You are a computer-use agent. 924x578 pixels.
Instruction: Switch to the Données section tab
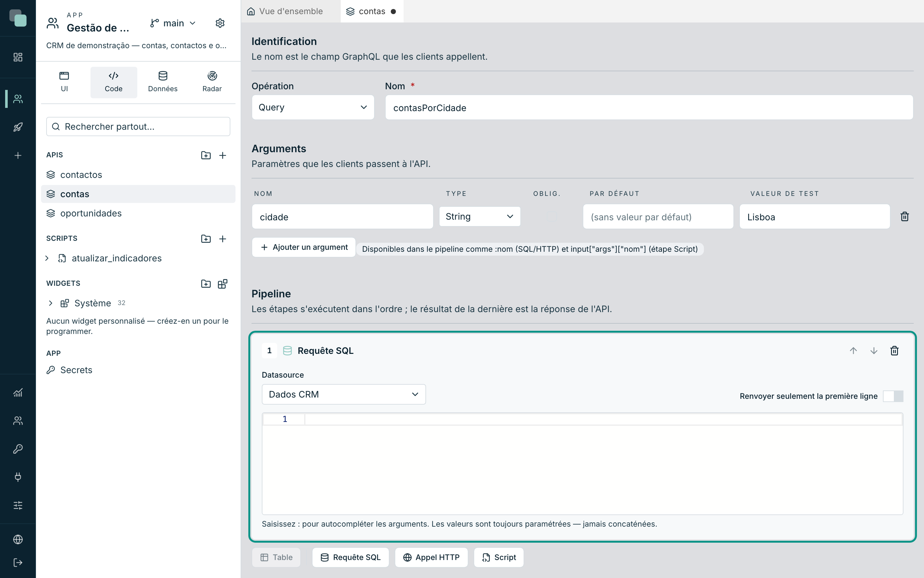tap(163, 82)
